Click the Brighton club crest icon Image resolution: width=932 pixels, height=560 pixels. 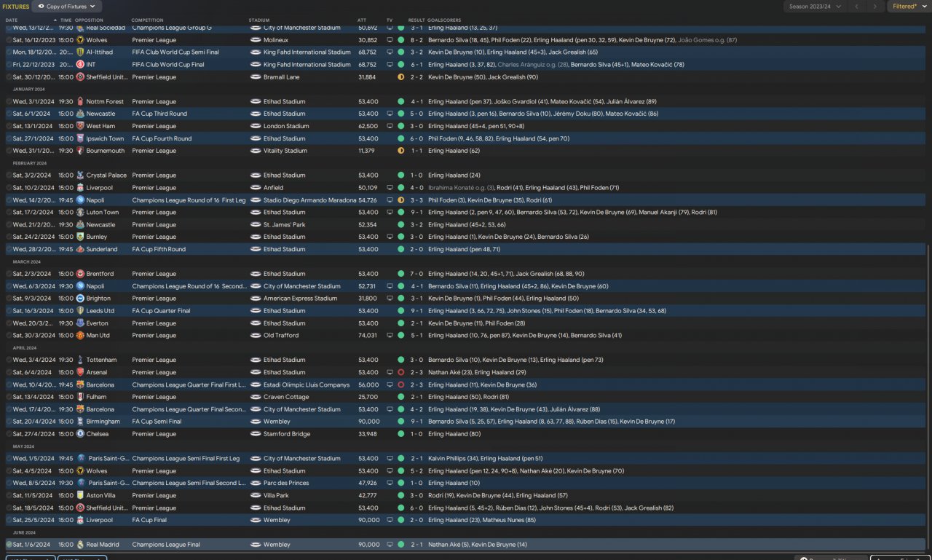[x=80, y=299]
